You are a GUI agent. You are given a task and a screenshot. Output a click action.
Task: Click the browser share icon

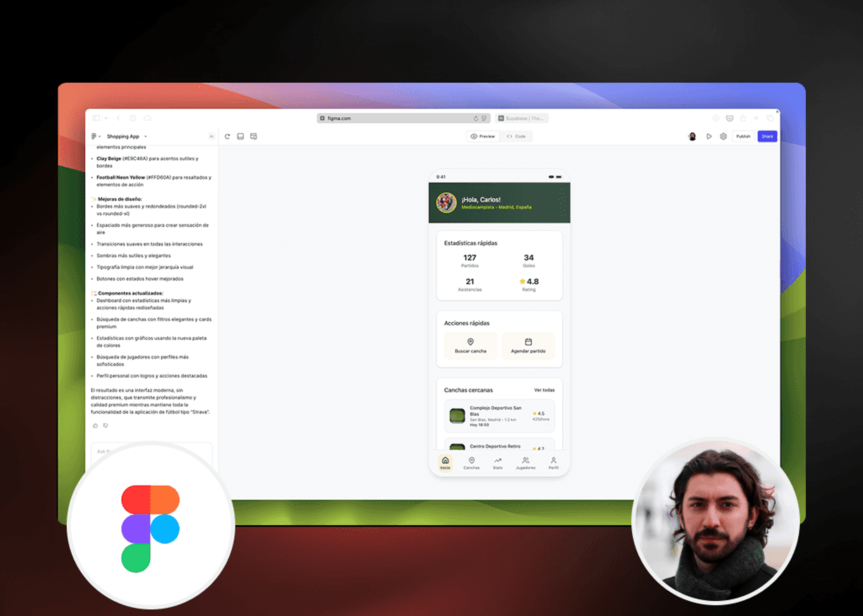(x=743, y=118)
